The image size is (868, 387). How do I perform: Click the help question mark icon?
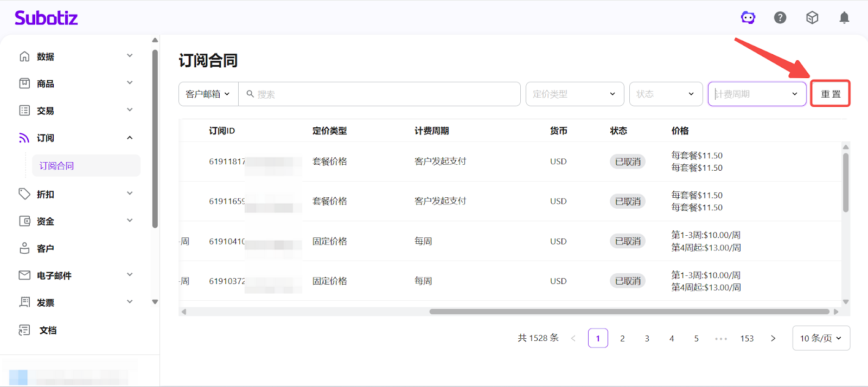tap(780, 18)
